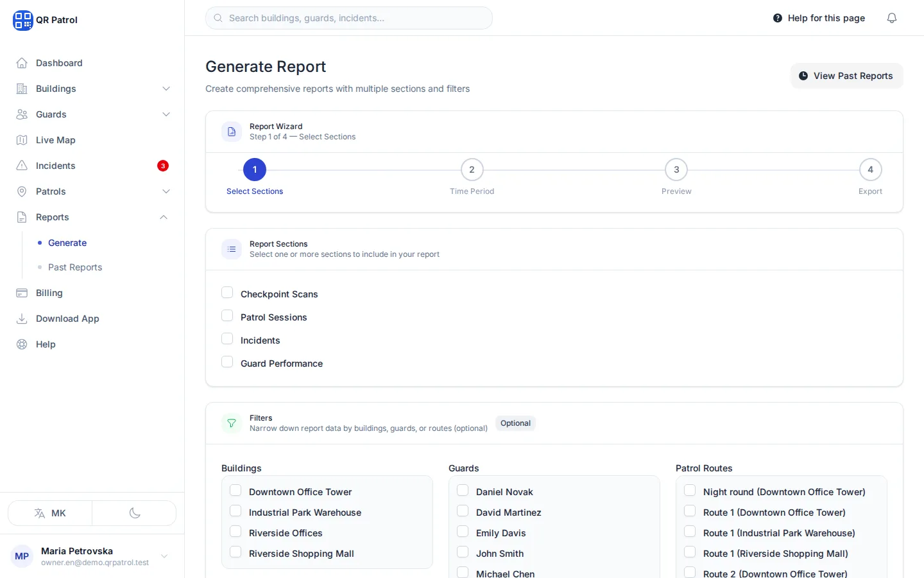Expand the Patrols menu chevron

tap(166, 191)
